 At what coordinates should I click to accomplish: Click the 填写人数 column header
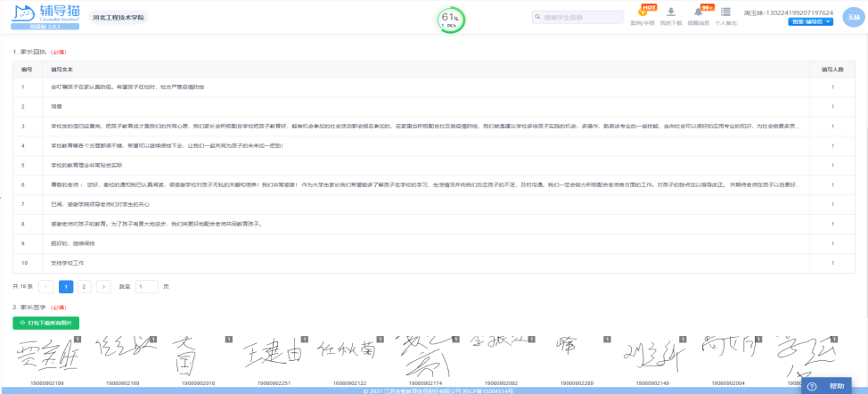832,70
